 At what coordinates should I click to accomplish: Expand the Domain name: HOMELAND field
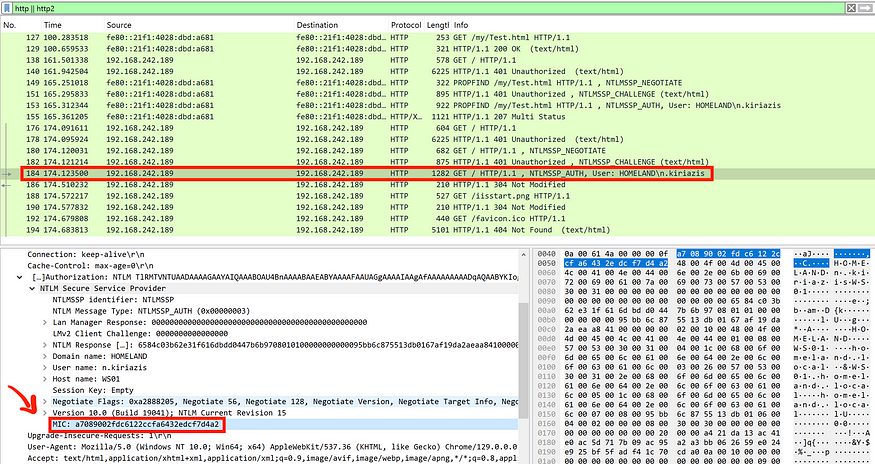point(45,356)
